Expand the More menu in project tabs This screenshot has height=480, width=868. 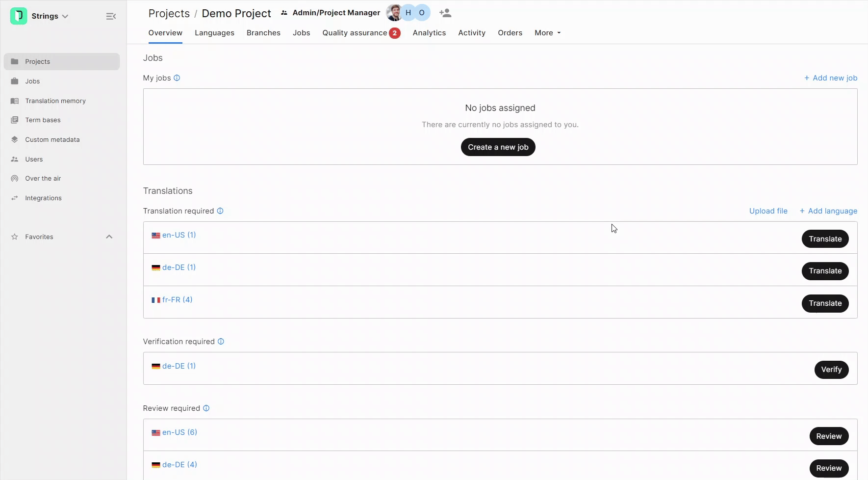coord(547,33)
